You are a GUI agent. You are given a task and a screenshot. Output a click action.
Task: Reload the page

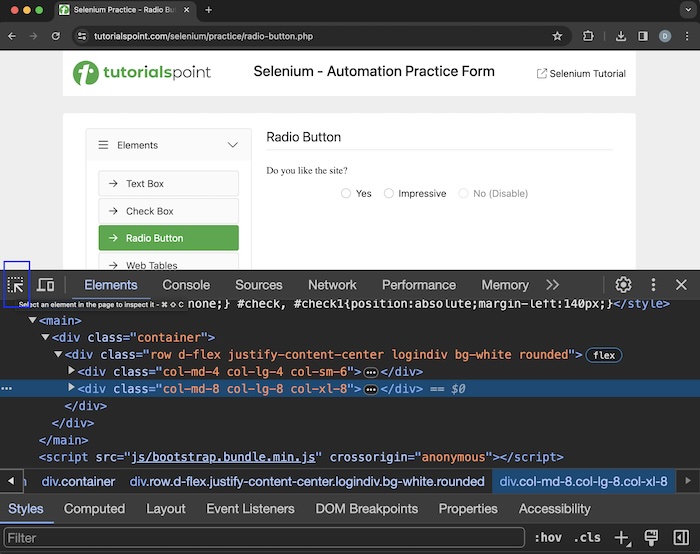(56, 36)
